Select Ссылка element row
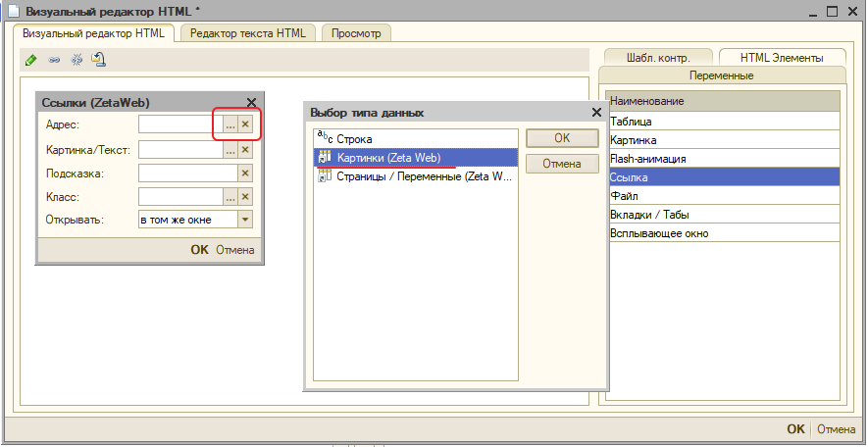 pyautogui.click(x=723, y=177)
